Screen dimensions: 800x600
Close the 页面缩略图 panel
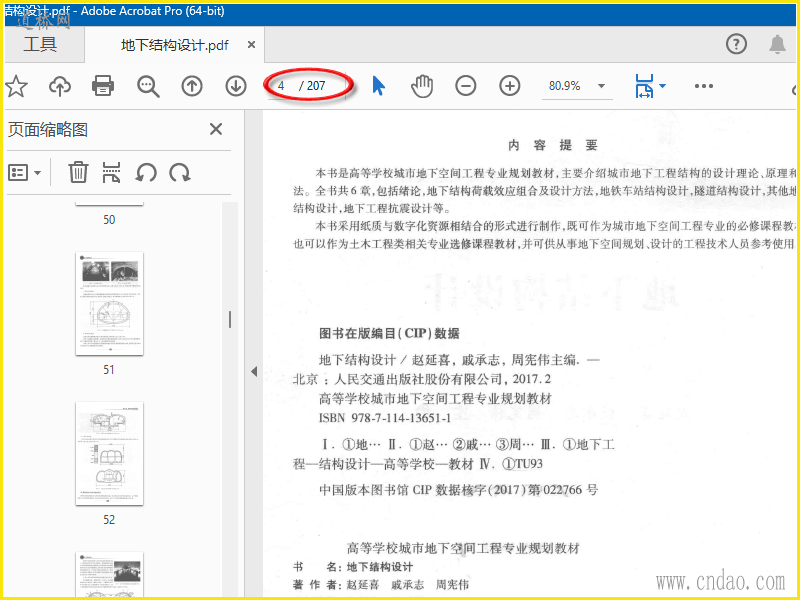(x=216, y=129)
